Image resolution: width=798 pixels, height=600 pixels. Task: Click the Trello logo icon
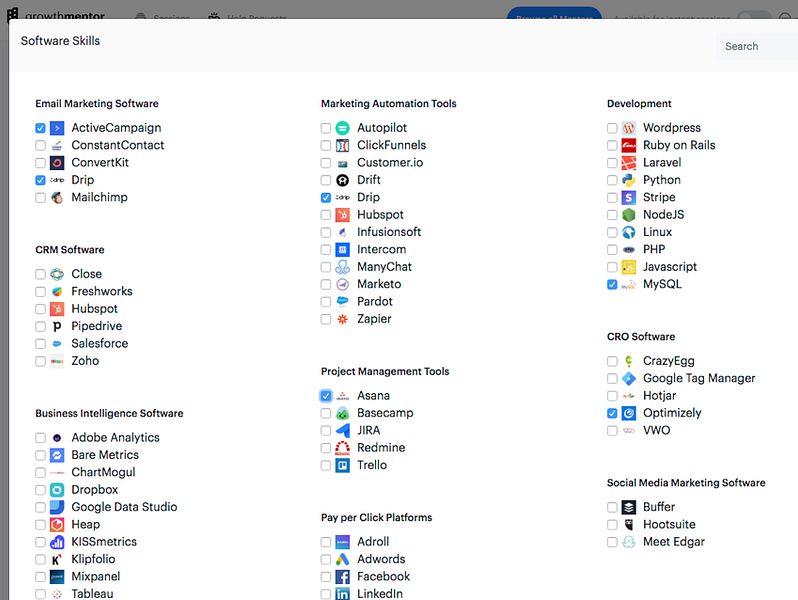343,465
